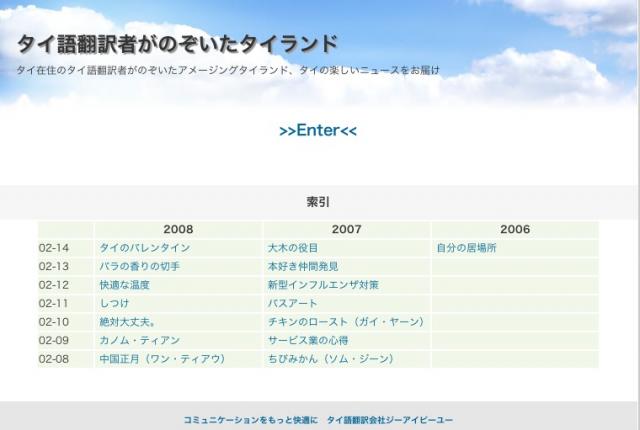640x430 pixels.
Task: Open footer link コミュニケーションをもっと快適に タイ語翻訳会社ジーアイピーユー
Action: (318, 420)
